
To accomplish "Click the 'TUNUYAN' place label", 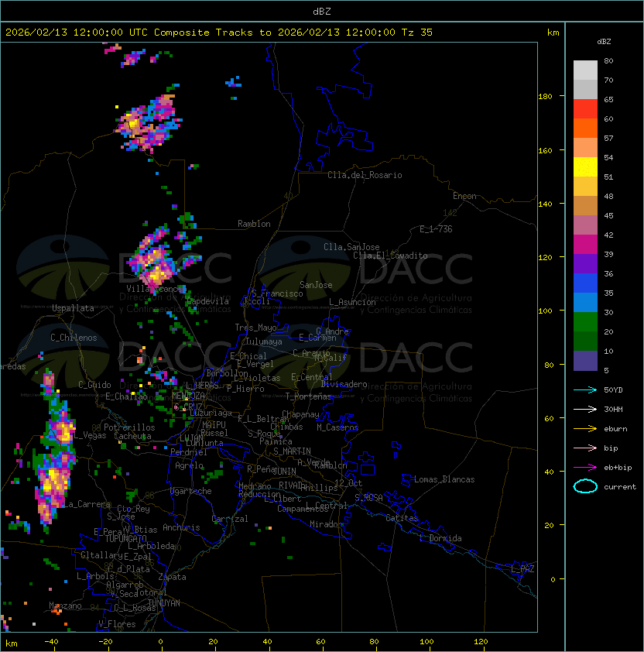I will pos(164,603).
